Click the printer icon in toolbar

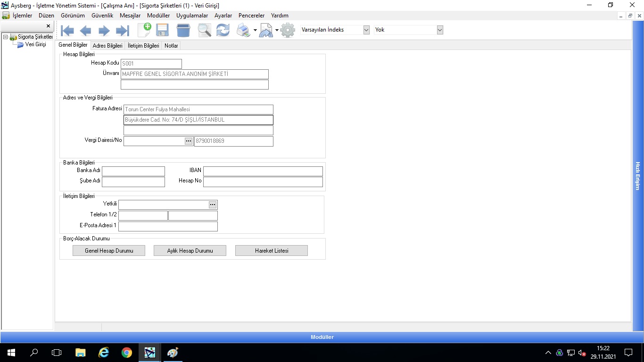point(243,30)
